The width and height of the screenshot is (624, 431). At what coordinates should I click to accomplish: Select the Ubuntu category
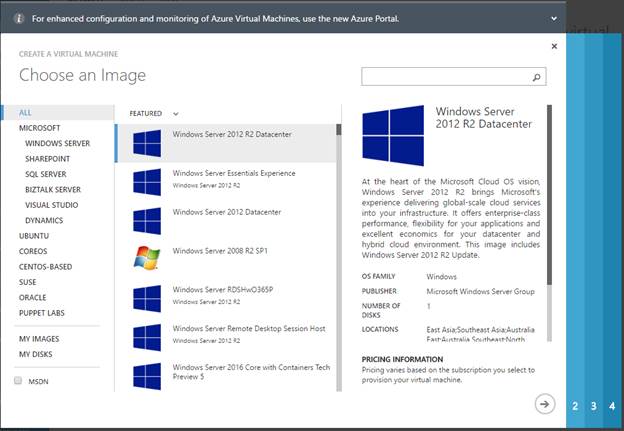[x=34, y=236]
